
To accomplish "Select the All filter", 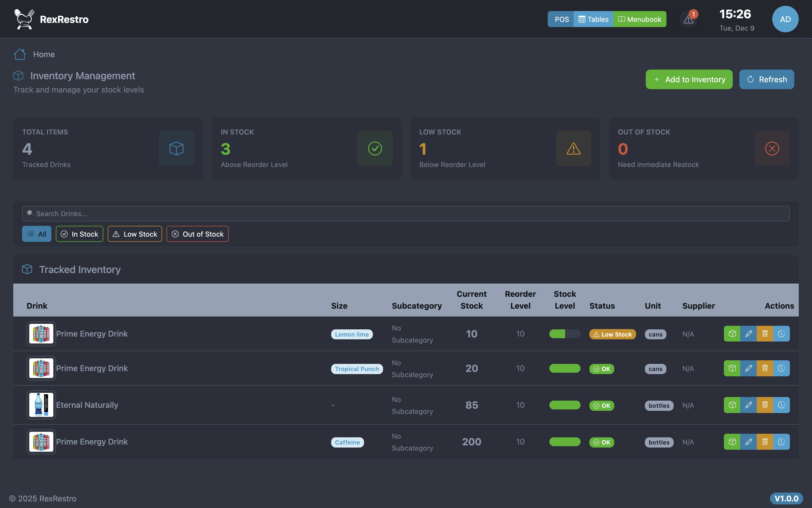I will [37, 234].
